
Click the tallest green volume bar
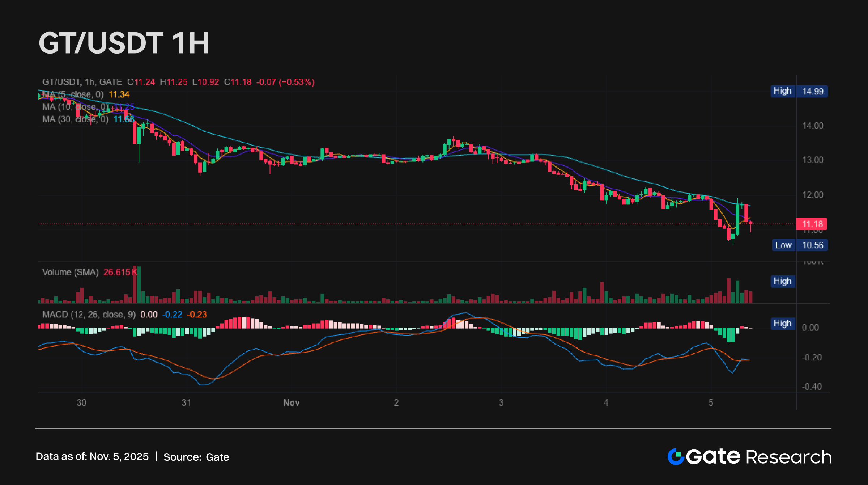(139, 285)
